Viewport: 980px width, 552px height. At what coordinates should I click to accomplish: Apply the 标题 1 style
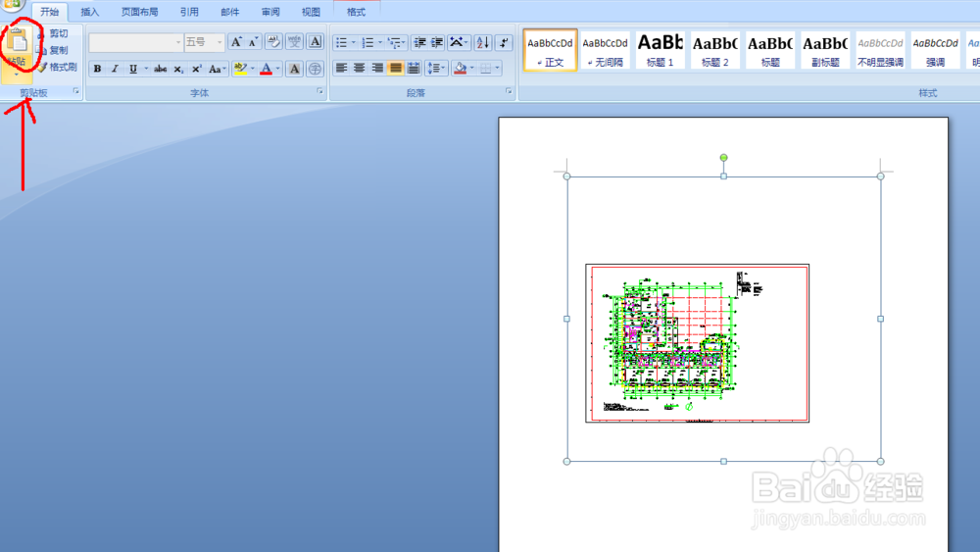(660, 51)
